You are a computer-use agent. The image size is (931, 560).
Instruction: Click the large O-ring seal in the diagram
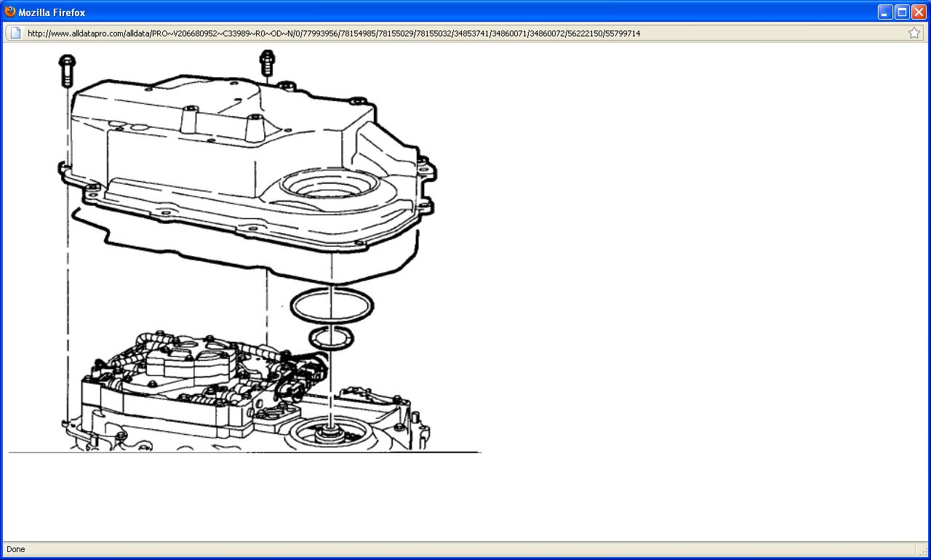click(332, 304)
